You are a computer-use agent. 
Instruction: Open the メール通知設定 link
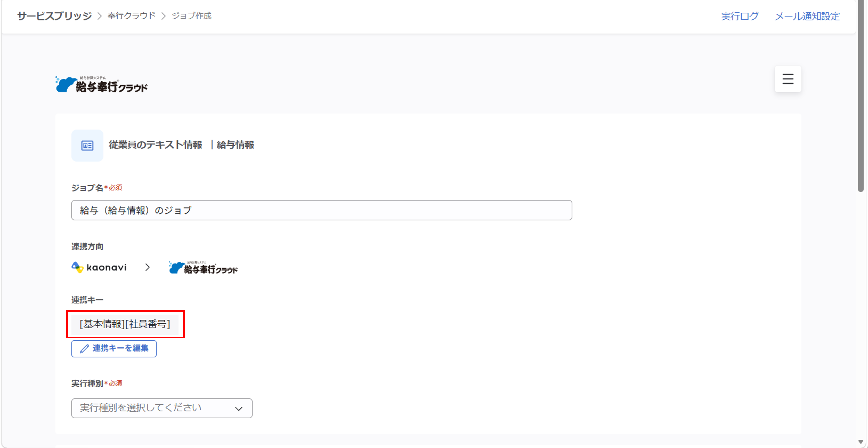pos(807,16)
